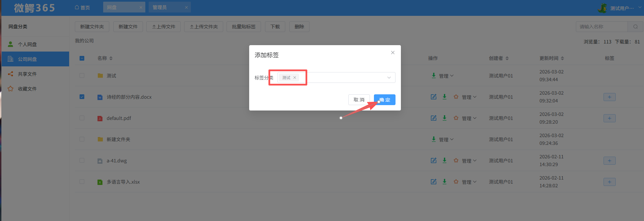644x221 pixels.
Task: Download 诗经的部分内容.docx via green arrow icon
Action: click(x=444, y=97)
